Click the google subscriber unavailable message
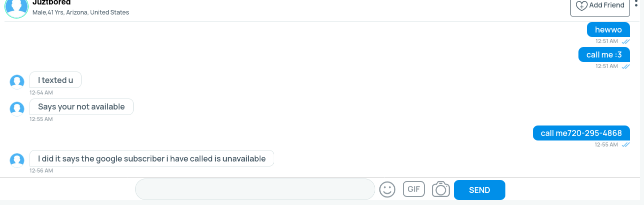Screen dimensions: 644x205 click(x=152, y=158)
